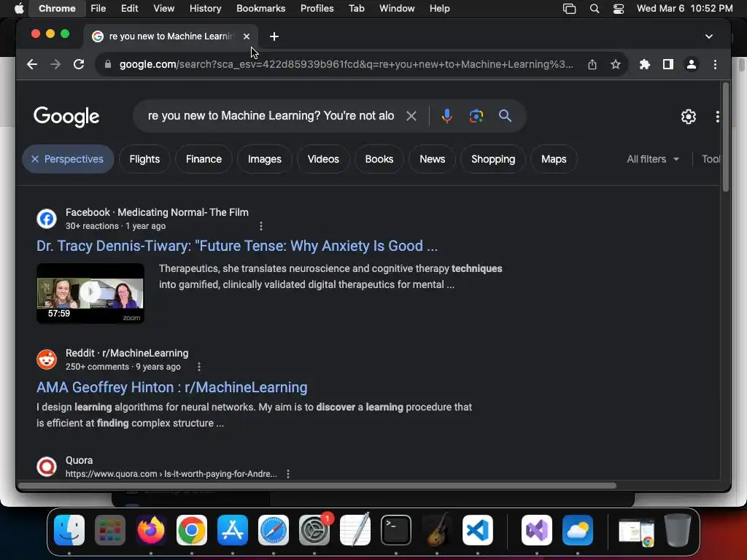Go back to the previous page
The image size is (747, 560).
(x=32, y=64)
